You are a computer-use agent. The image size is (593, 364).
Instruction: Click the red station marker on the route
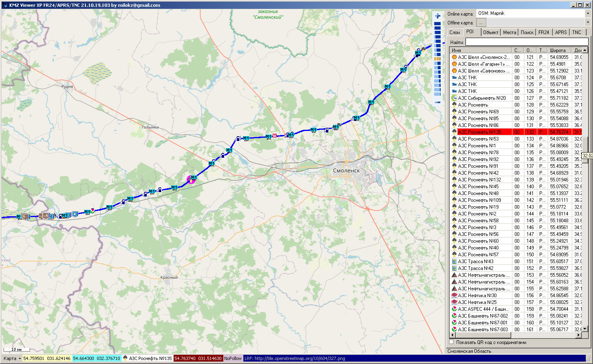coord(275,136)
